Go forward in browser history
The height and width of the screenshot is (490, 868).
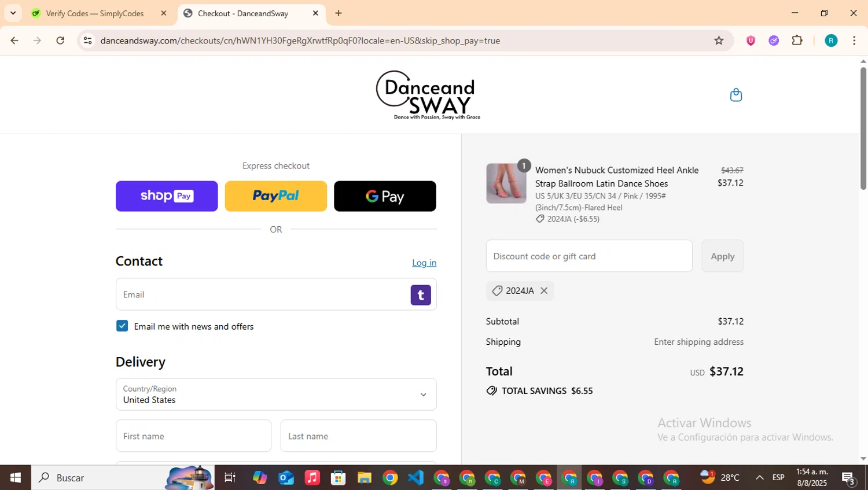(37, 40)
